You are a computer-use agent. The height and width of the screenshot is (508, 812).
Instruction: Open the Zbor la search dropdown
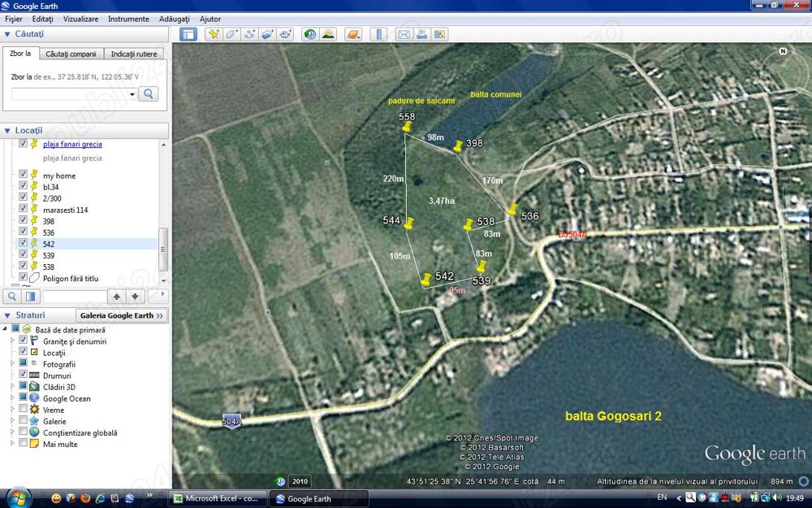pos(132,95)
